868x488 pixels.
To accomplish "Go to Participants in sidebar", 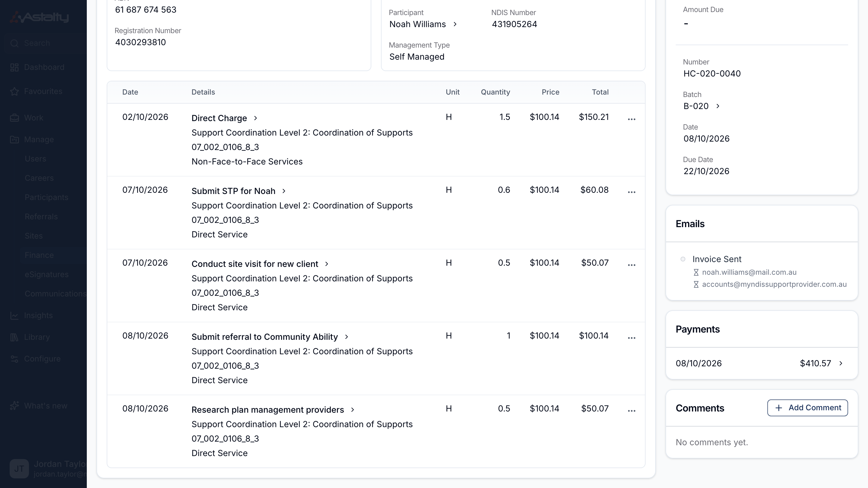I will [x=46, y=197].
